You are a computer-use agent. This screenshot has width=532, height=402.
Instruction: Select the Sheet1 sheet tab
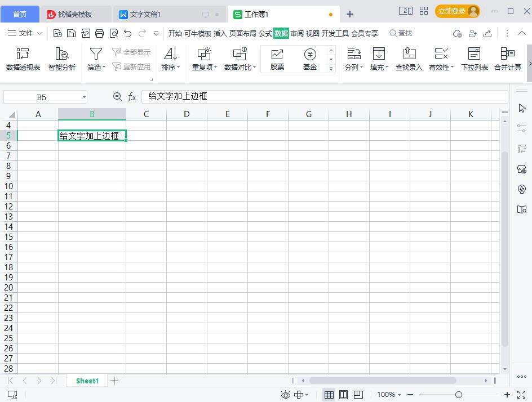pos(87,381)
